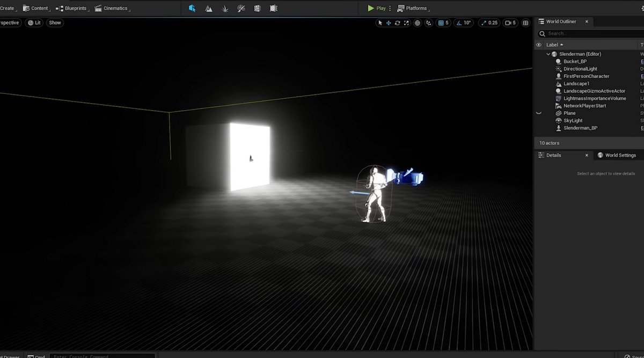Switch to Fracture mode icon
The width and height of the screenshot is (644, 358).
coord(257,8)
